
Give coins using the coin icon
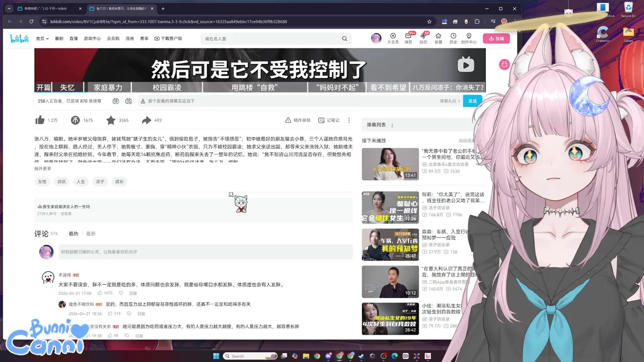pyautogui.click(x=75, y=120)
